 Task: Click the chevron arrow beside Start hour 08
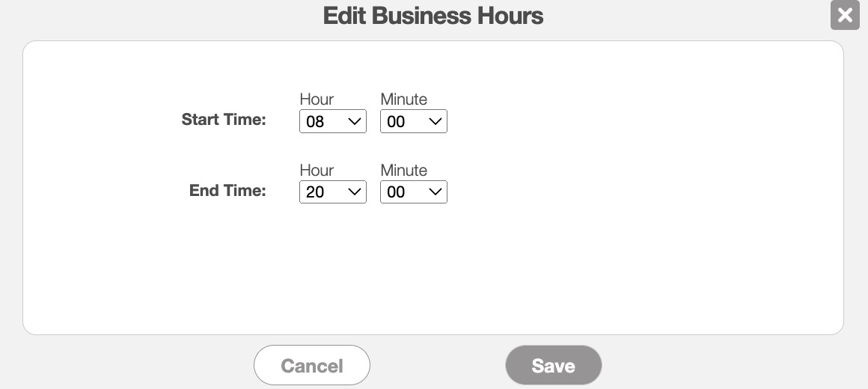click(x=355, y=121)
